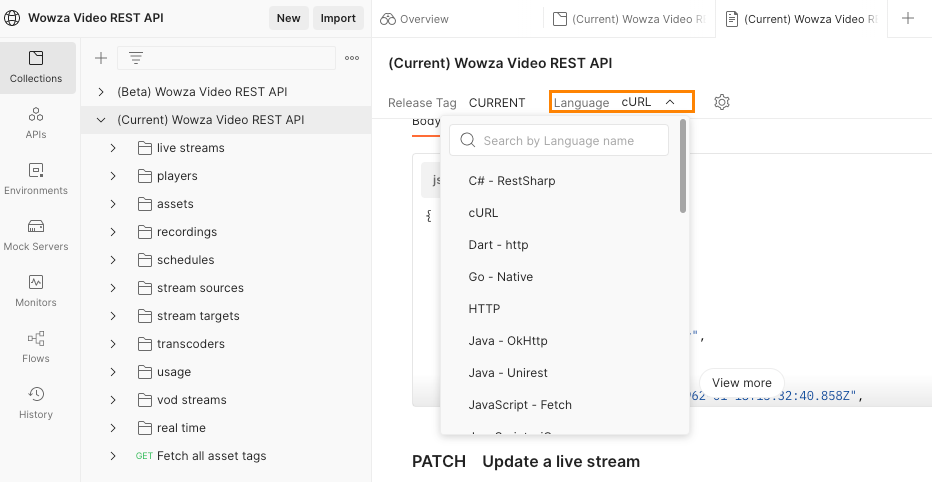
Task: Open the stream targets folder
Action: pos(198,316)
